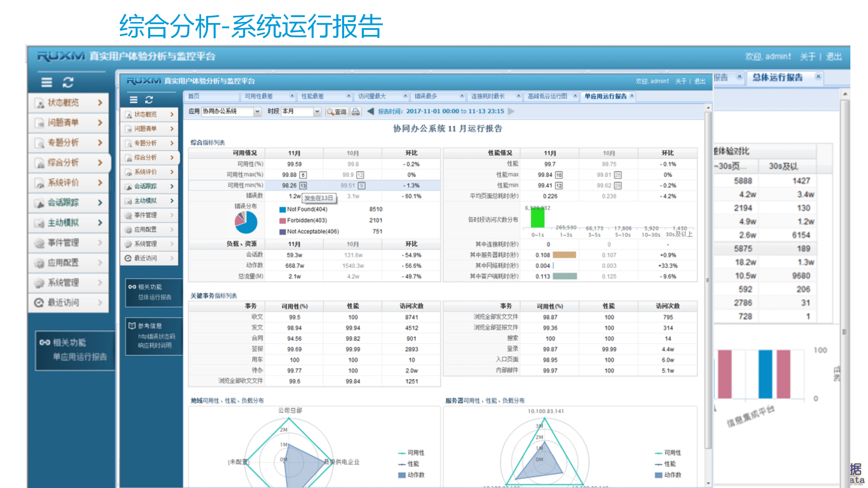Open the 应用 dropdown (协同办公系统)
Viewport: 868px width, 488px height.
(x=257, y=111)
